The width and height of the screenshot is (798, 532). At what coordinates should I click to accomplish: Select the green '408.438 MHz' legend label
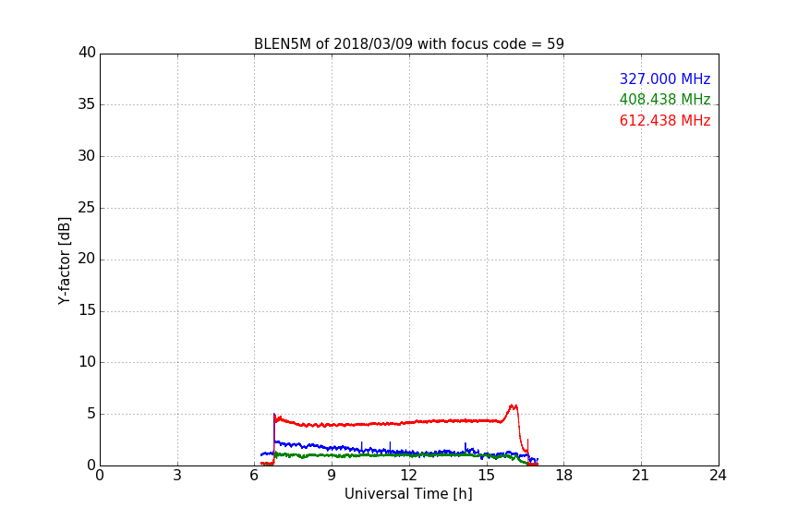point(665,99)
